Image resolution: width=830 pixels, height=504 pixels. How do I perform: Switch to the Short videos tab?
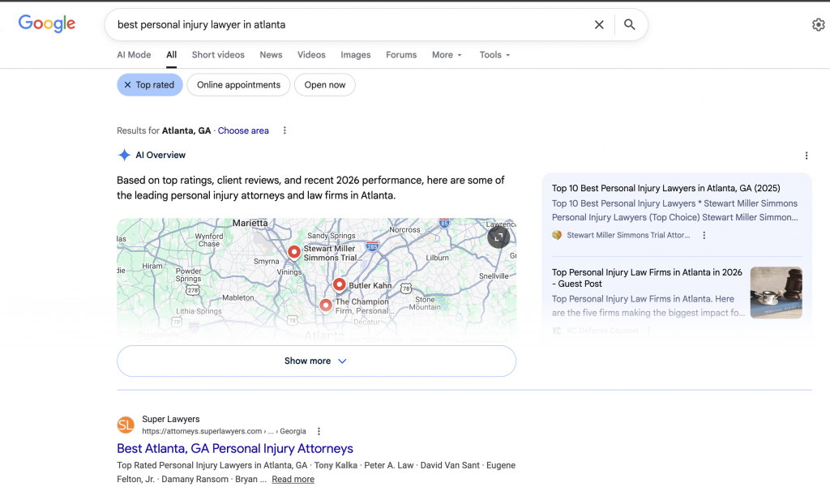[218, 55]
